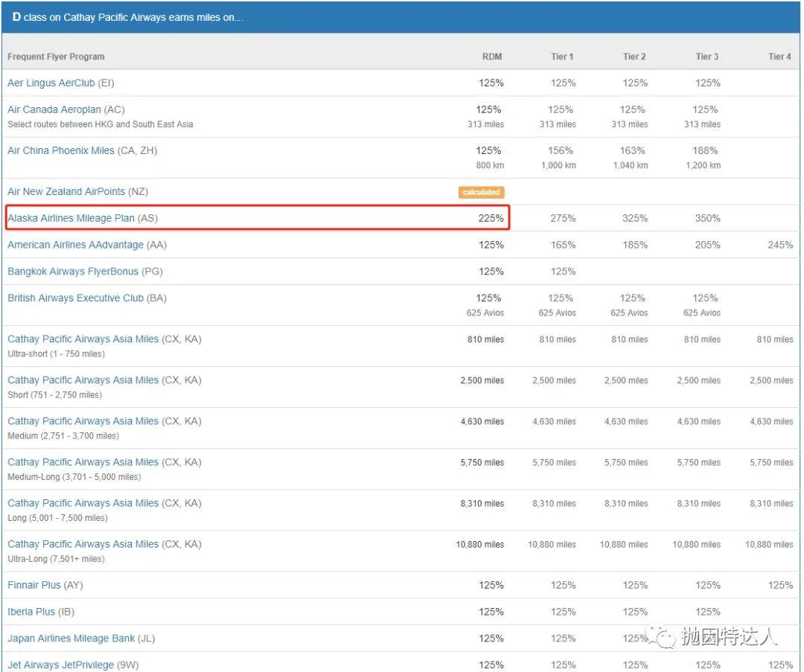Select the 185% American Airlines Tier 2 value

click(x=635, y=245)
